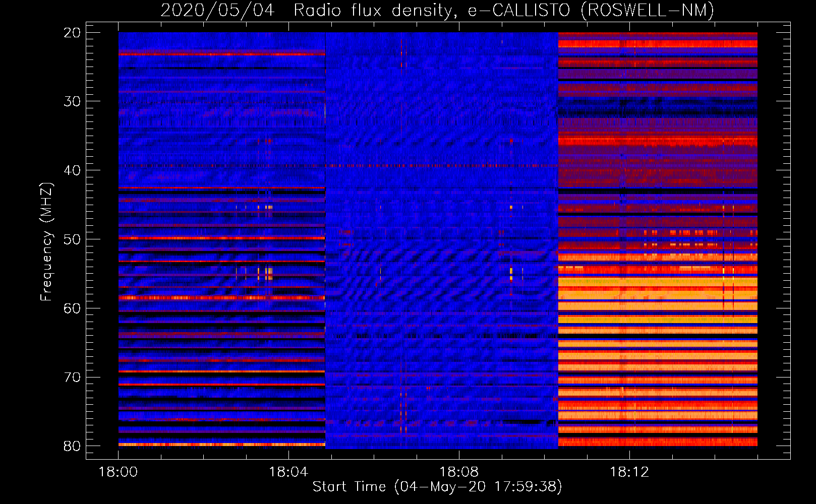Screen dimensions: 816x504
Task: Click the 18:08 time tick label
Action: pyautogui.click(x=459, y=472)
